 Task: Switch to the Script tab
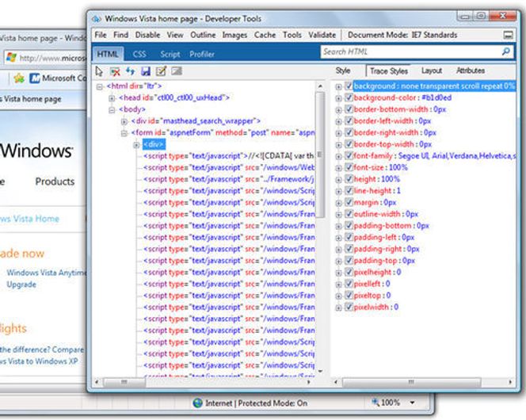[170, 54]
